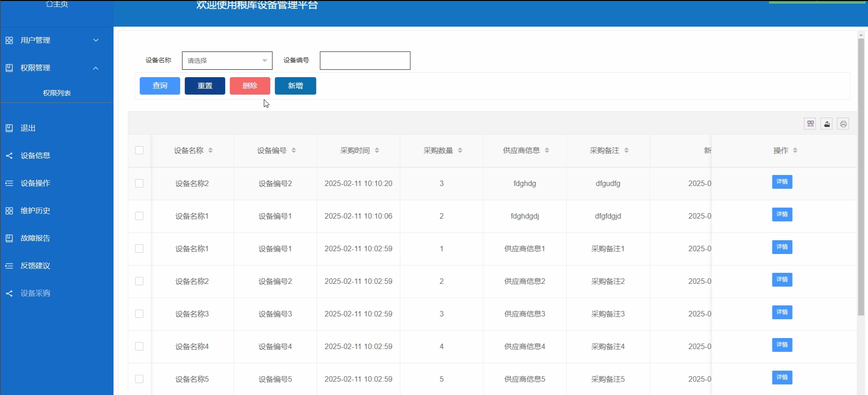
Task: Click the 设备名称3 cell
Action: coord(192,314)
